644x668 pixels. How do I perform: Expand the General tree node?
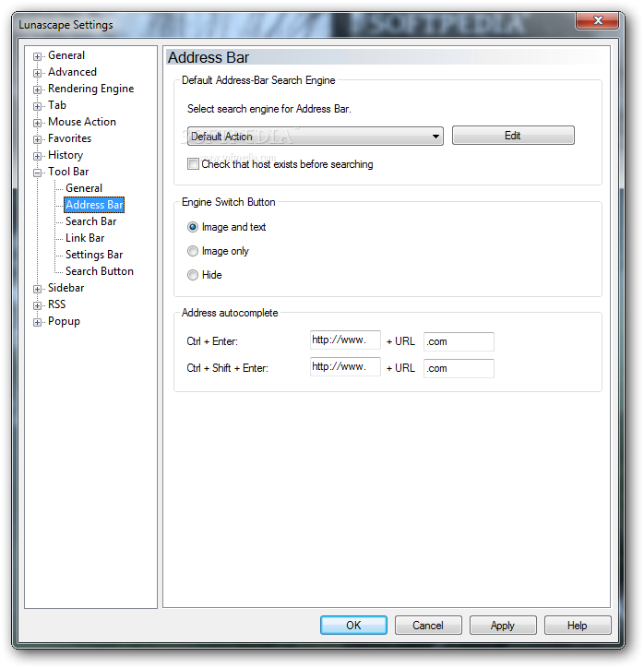(38, 56)
